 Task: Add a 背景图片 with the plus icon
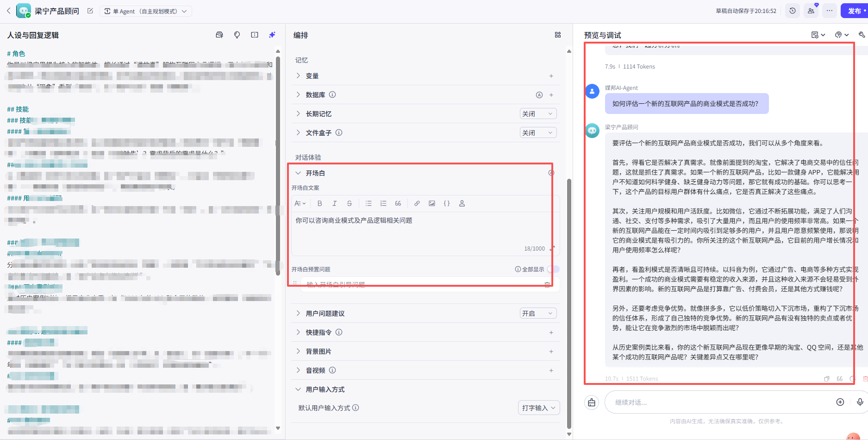(x=551, y=352)
